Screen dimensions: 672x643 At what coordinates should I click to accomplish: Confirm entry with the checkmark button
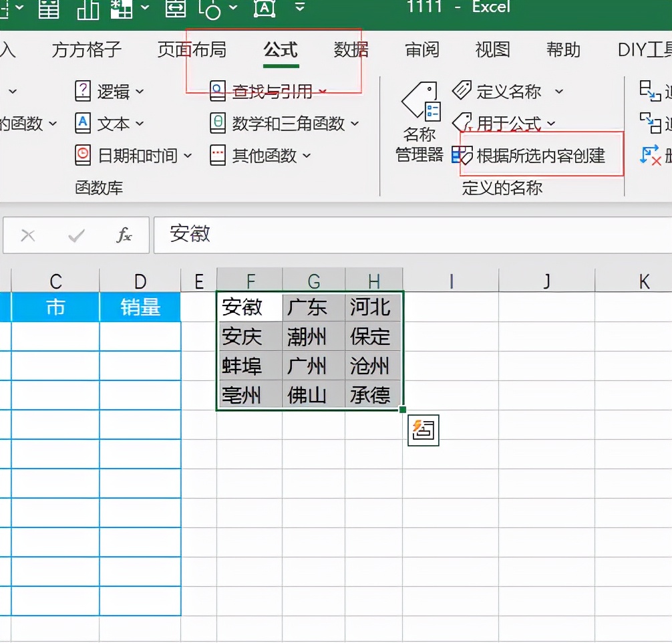76,235
